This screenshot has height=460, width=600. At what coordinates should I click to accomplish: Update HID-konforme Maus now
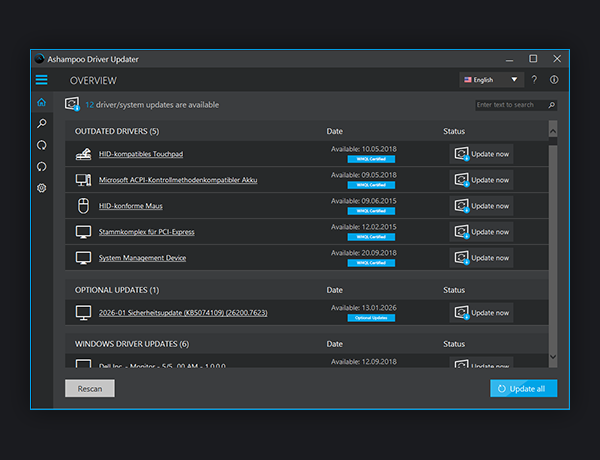point(481,206)
